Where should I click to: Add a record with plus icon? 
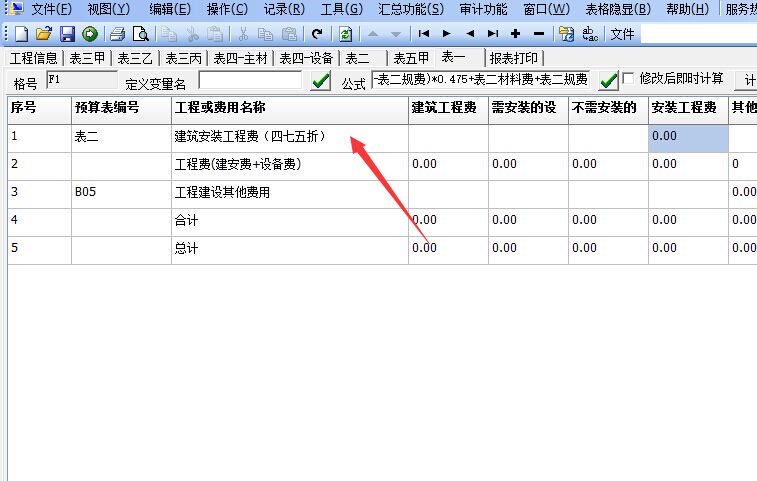pyautogui.click(x=516, y=33)
